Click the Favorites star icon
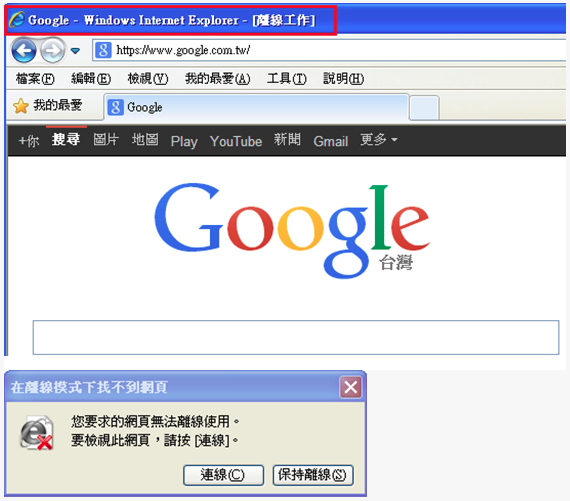570x501 pixels. coord(21,106)
